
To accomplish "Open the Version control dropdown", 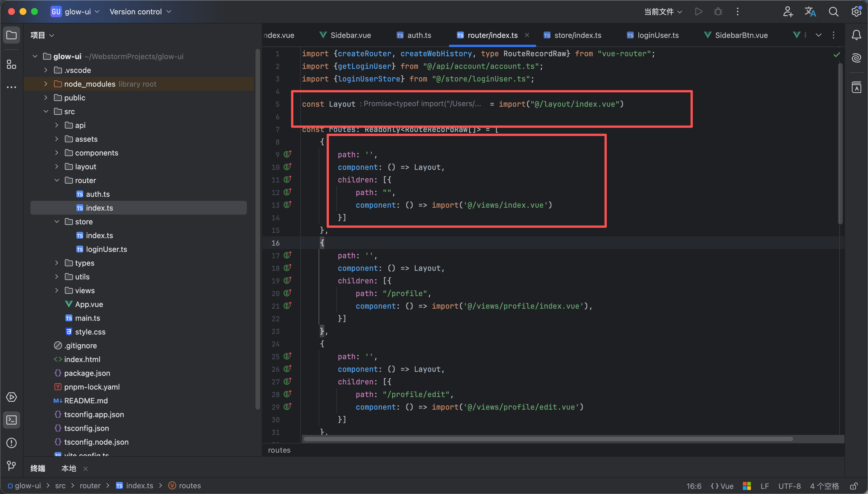I will (x=140, y=11).
